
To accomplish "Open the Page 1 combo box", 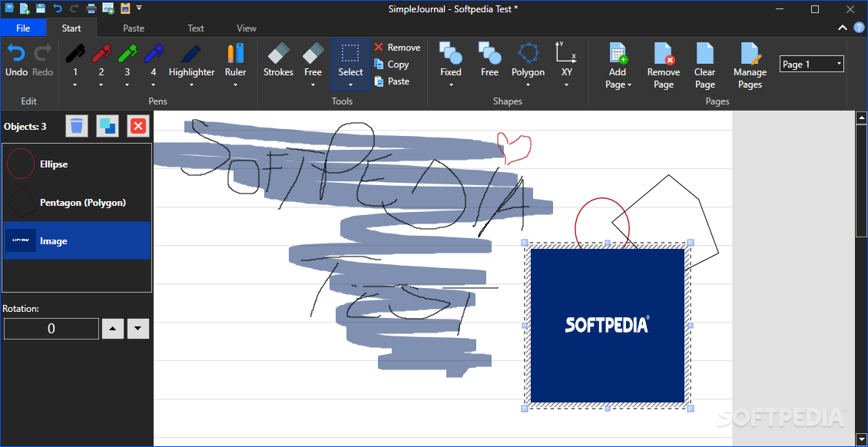I will coord(811,65).
